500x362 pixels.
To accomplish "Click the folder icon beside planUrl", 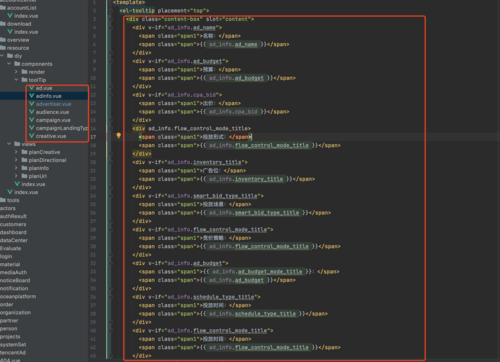I will [x=24, y=176].
